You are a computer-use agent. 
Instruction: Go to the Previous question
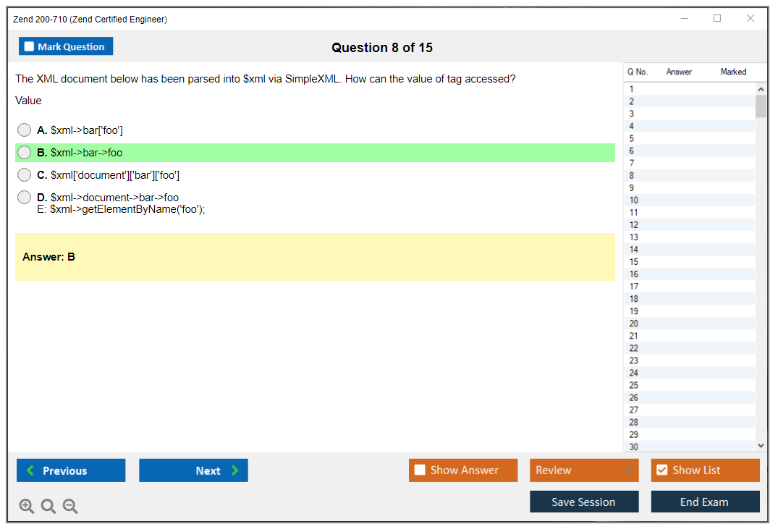71,470
